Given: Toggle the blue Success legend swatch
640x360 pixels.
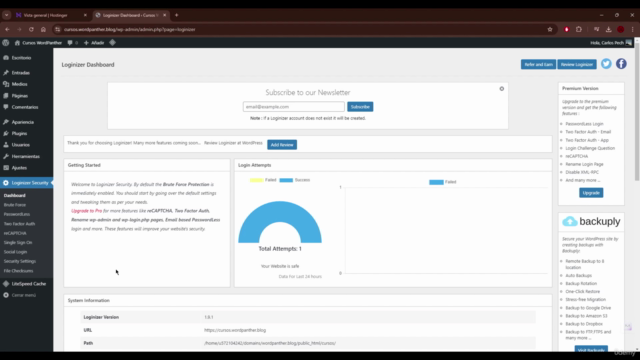Looking at the screenshot, I should 286,180.
